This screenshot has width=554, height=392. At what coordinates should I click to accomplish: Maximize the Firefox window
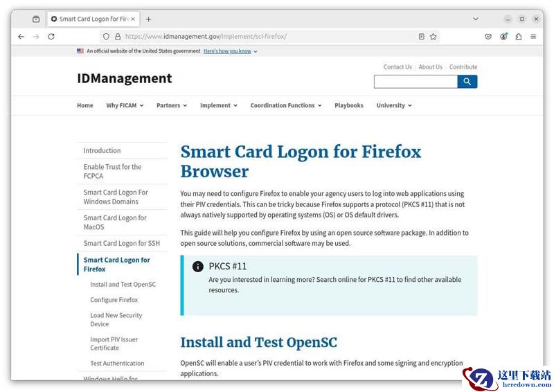(x=522, y=19)
